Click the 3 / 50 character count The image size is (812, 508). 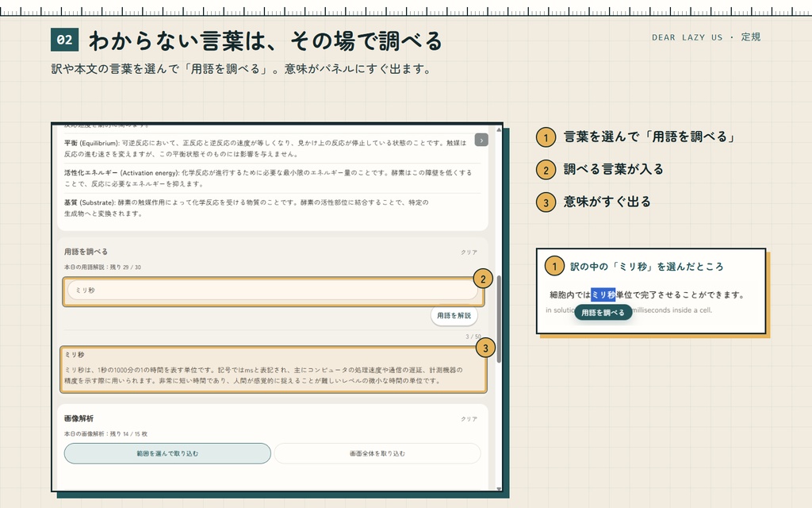[x=473, y=337]
